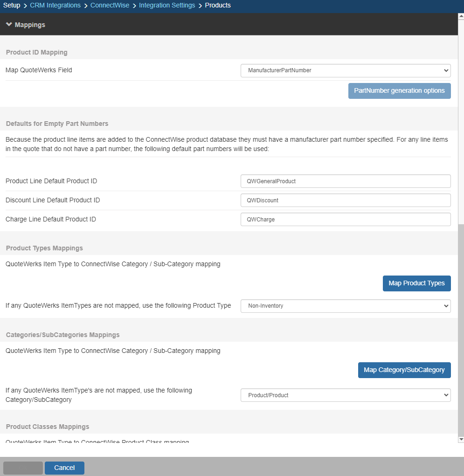Image resolution: width=464 pixels, height=476 pixels.
Task: Open the Non-Inventory product type dropdown
Action: [346, 306]
